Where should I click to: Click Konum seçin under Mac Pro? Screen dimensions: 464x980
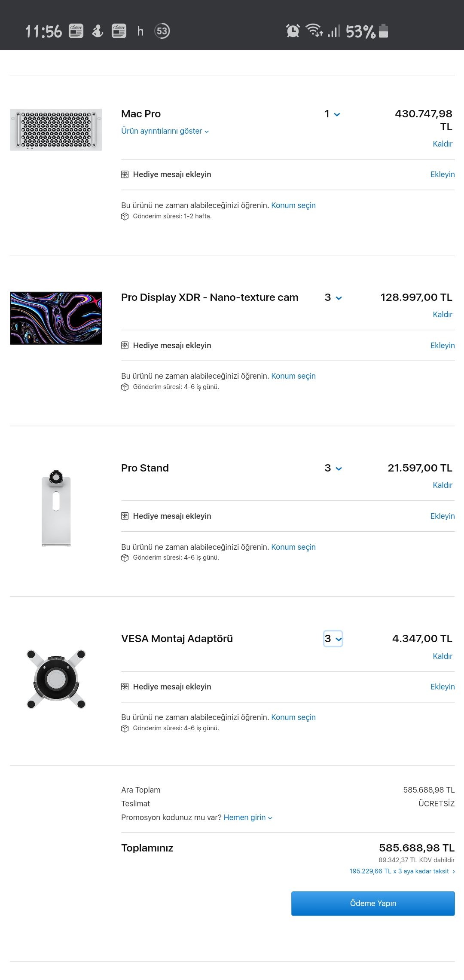tap(293, 205)
